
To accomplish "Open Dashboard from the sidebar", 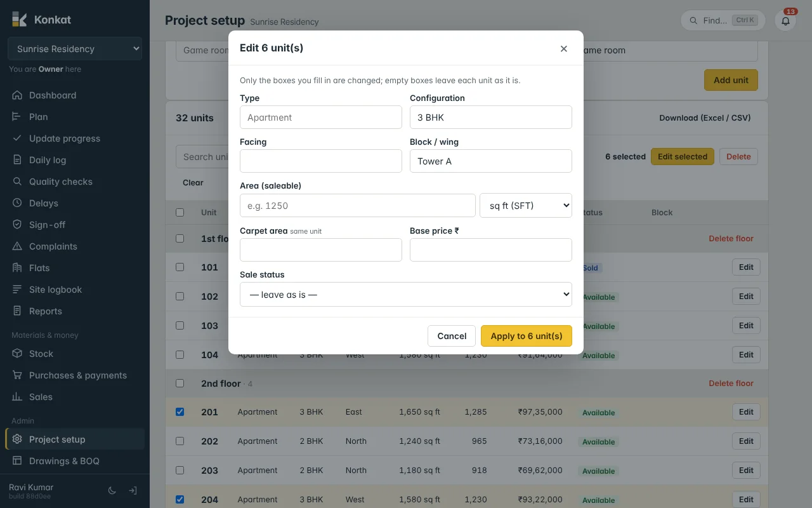I will [x=75, y=95].
